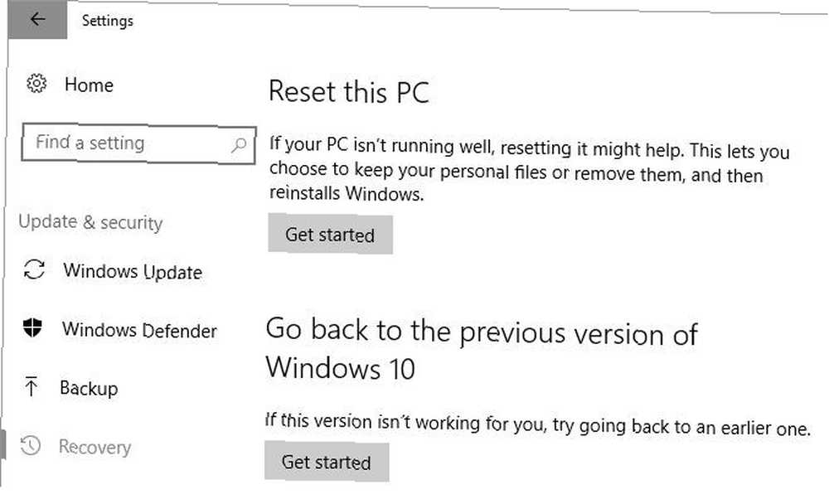
Task: Open the Home settings page label
Action: 89,85
